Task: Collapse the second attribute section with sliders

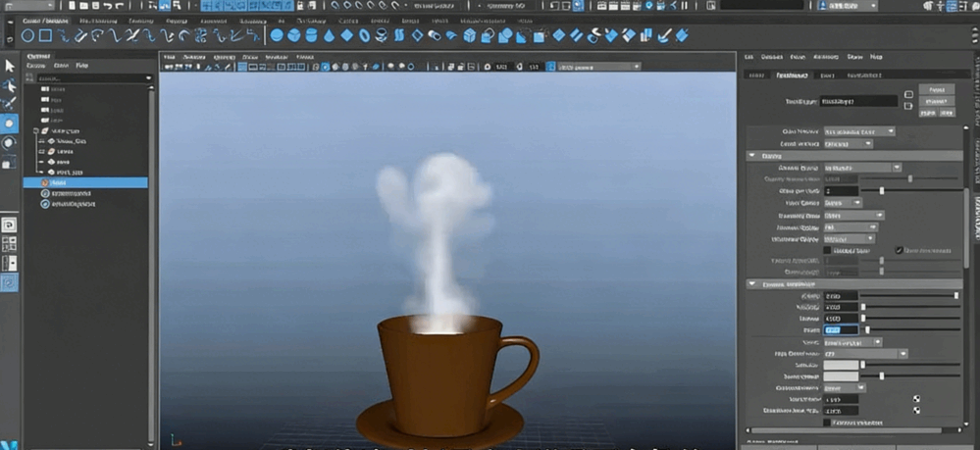Action: tap(752, 284)
